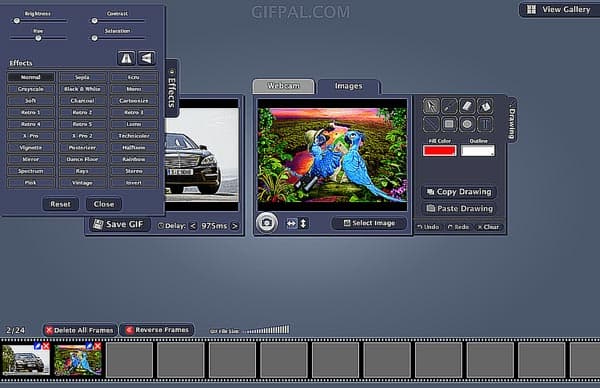
Task: Select the rectangle shape tool
Action: coord(449,124)
